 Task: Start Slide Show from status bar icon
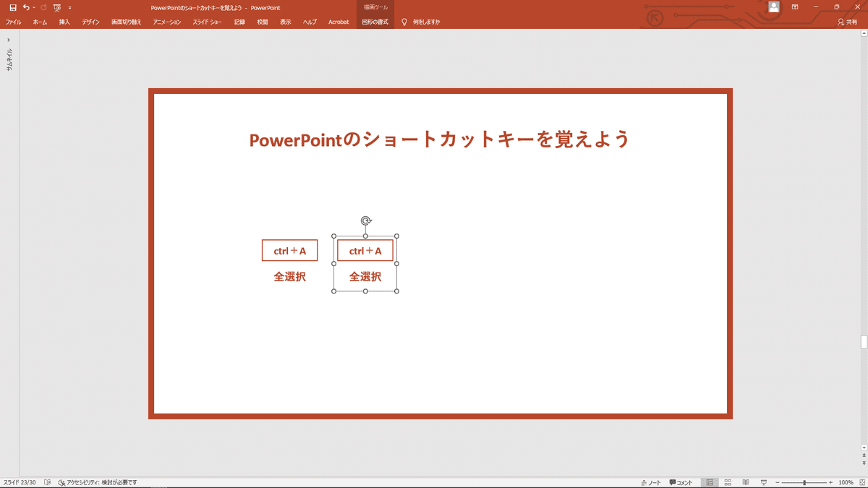[x=764, y=482]
